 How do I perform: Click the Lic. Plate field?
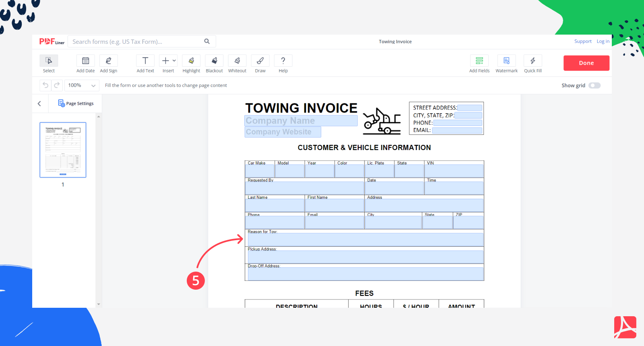click(380, 171)
